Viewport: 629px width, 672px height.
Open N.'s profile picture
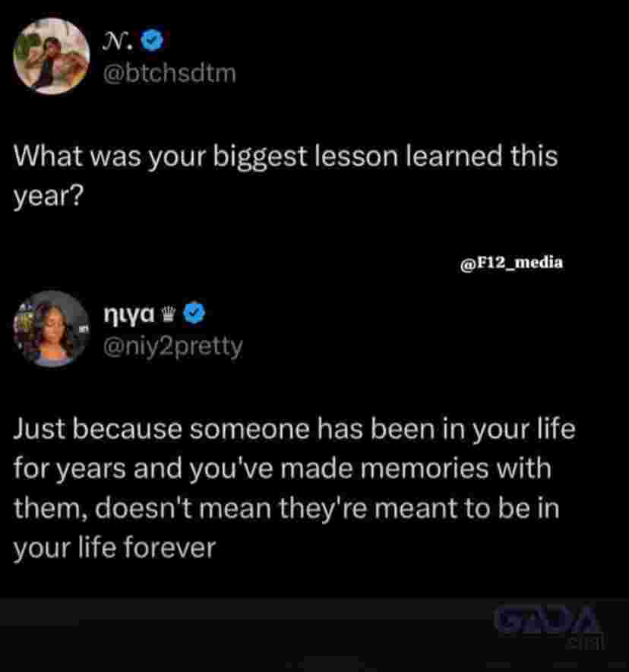click(52, 55)
